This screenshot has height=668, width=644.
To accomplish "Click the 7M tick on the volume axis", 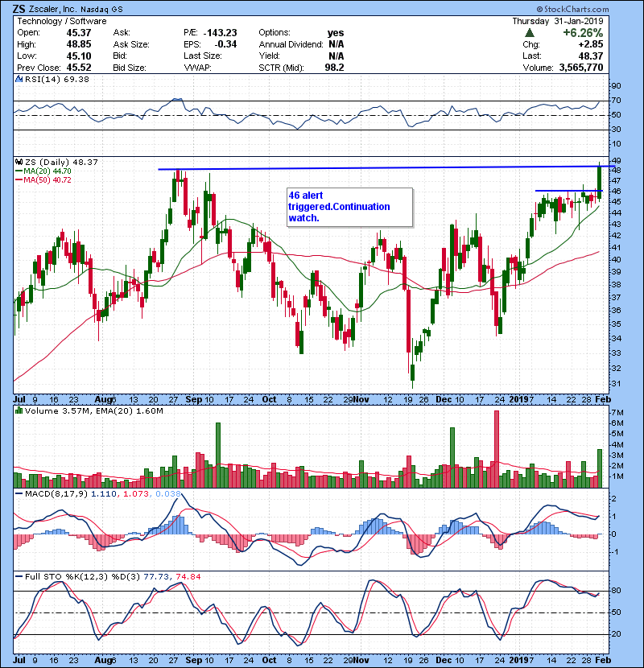I will click(617, 412).
